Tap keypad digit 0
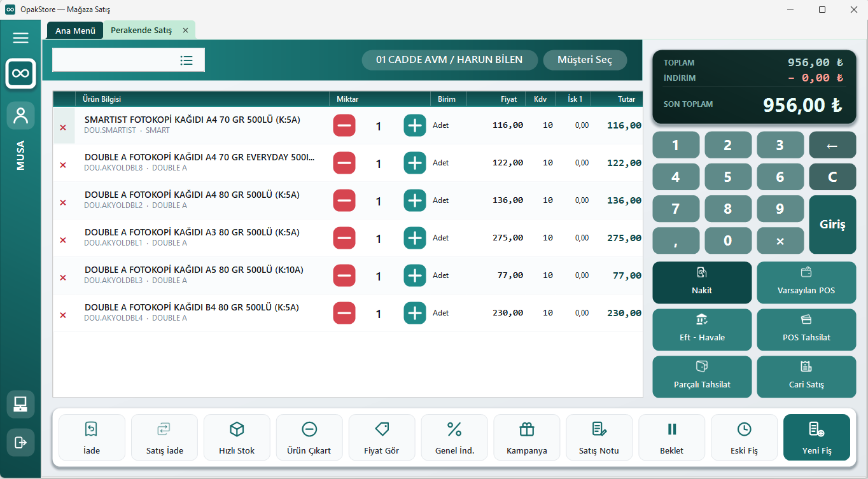The width and height of the screenshot is (868, 479). pyautogui.click(x=728, y=240)
